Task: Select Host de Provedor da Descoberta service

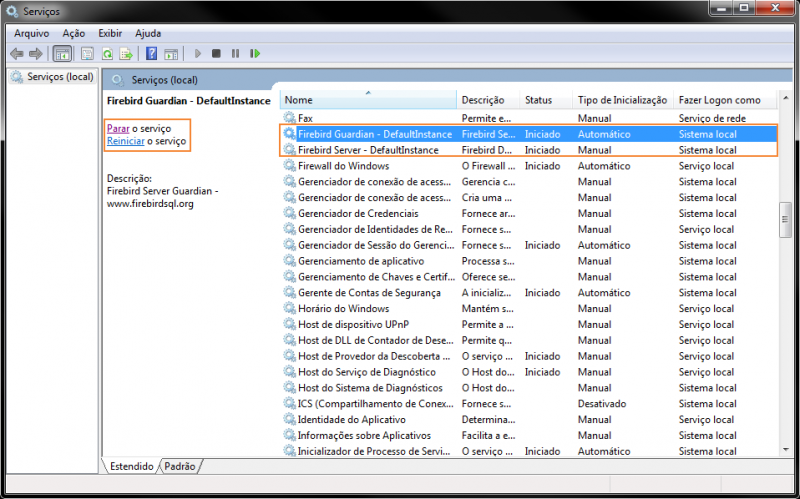Action: point(529,356)
